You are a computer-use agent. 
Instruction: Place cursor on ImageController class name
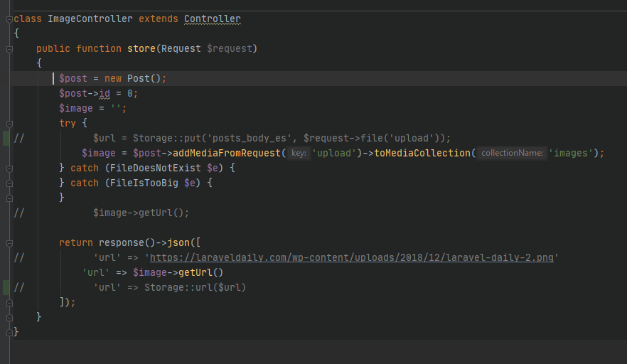point(90,18)
